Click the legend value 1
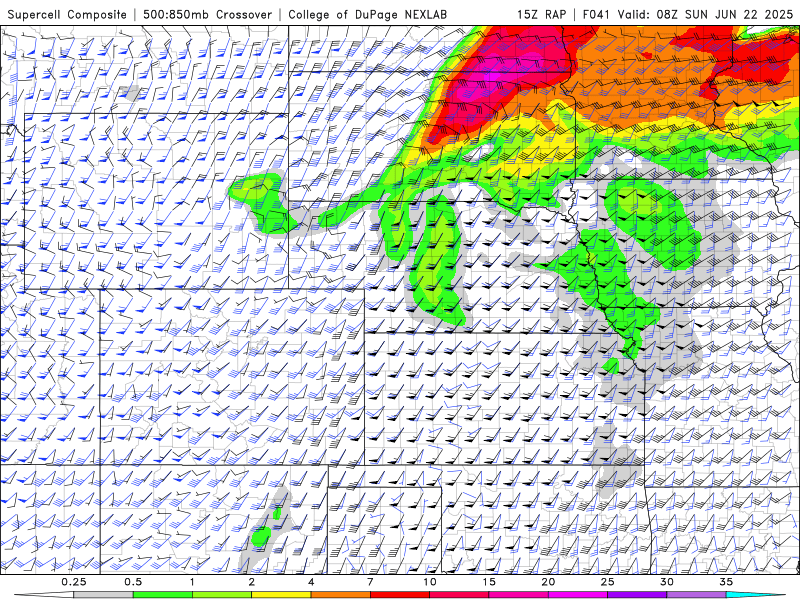Screen dimensions: 800x600 tap(192, 582)
